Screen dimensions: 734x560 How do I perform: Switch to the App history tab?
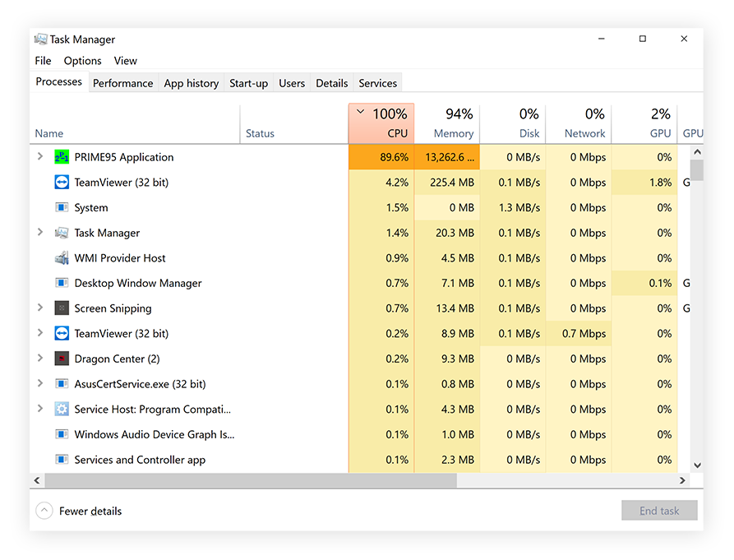click(192, 83)
